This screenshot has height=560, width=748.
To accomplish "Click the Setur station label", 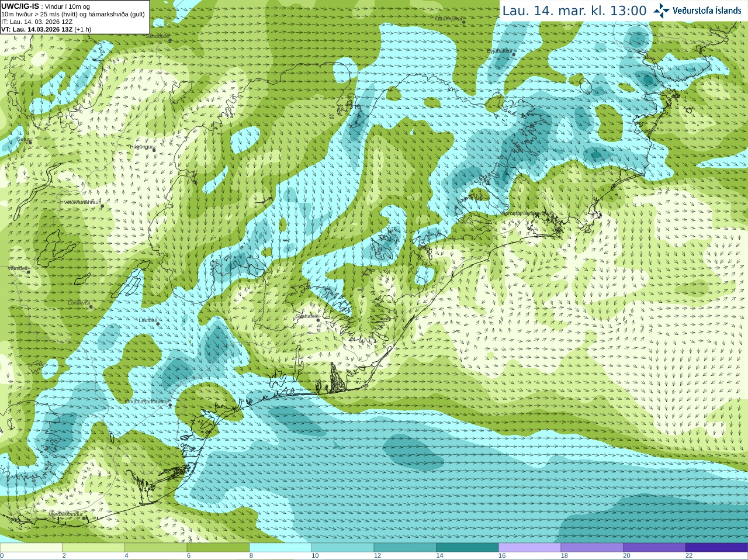I will click(x=23, y=140).
